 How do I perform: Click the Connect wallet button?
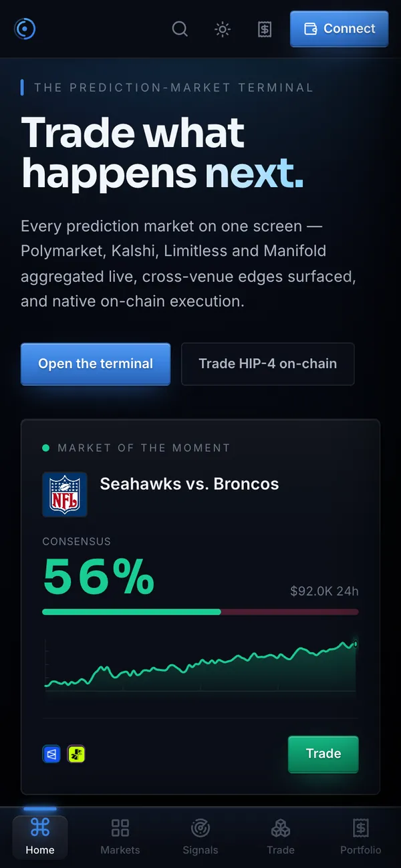(339, 29)
